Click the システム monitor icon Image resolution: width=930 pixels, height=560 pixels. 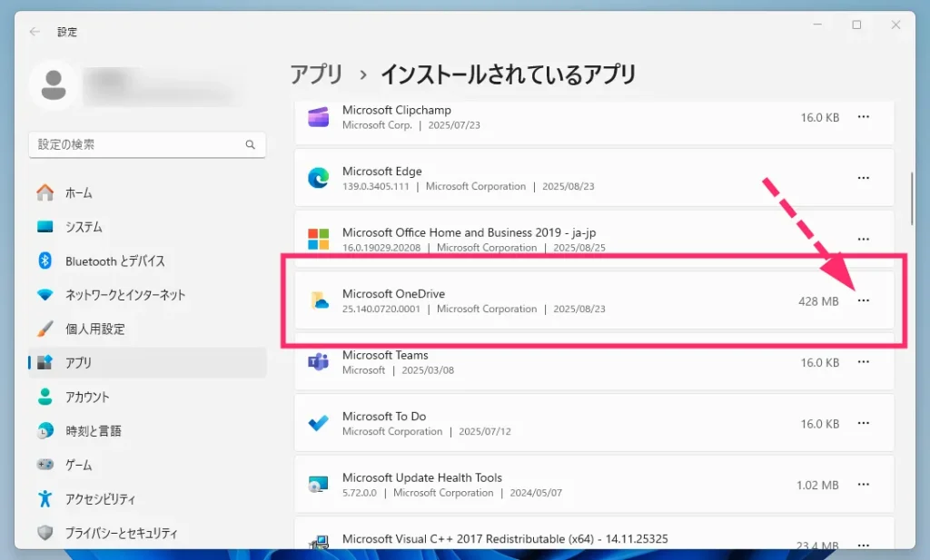tap(45, 226)
